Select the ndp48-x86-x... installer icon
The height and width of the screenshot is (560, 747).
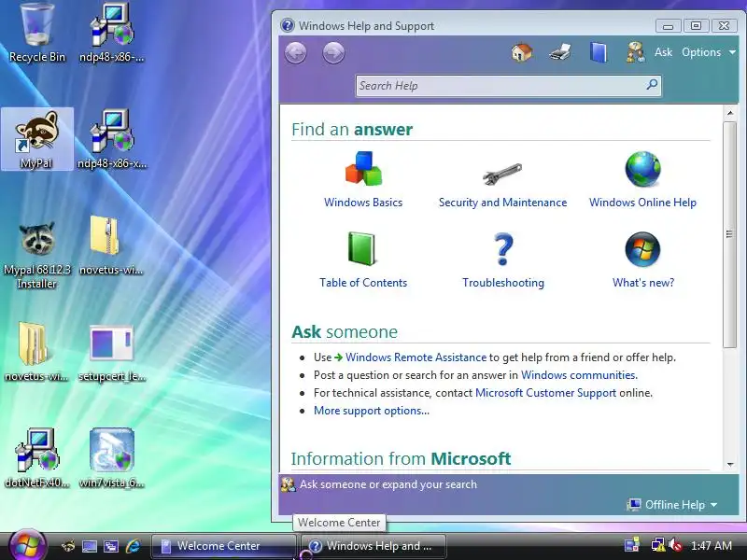coord(111,139)
